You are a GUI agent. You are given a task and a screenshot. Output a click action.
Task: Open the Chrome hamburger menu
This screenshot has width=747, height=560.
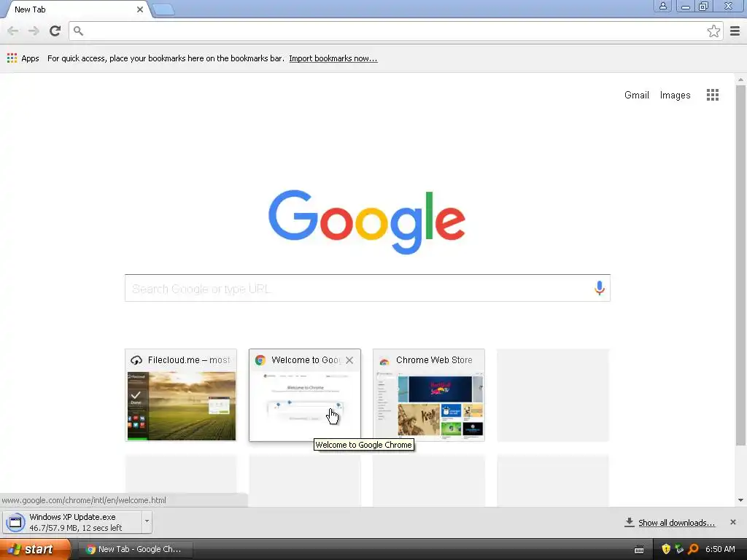(x=735, y=31)
